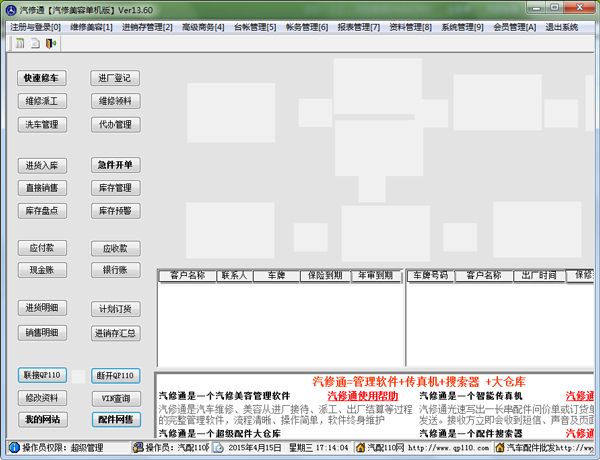Click the 出厂时间 column header
Screen dimensions: 600x460
(539, 276)
